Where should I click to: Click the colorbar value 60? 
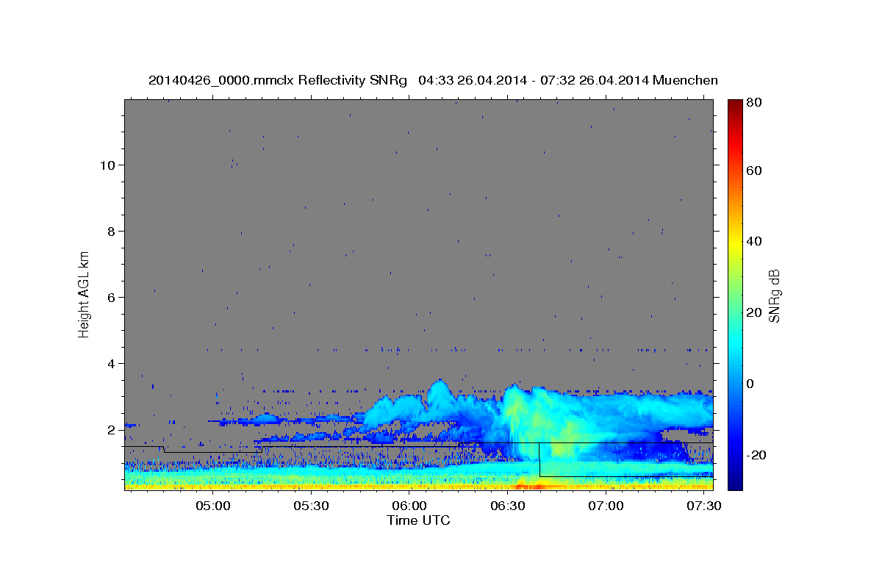pos(753,171)
